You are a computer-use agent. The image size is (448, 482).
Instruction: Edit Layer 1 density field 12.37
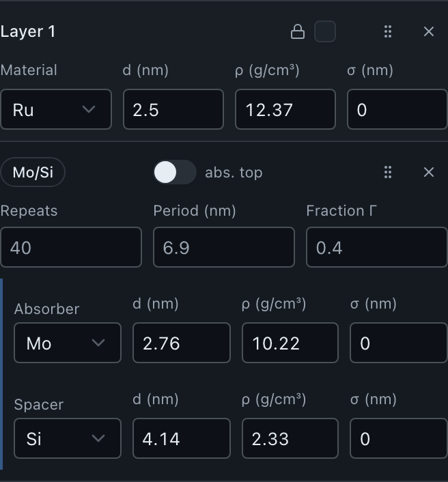tap(285, 109)
